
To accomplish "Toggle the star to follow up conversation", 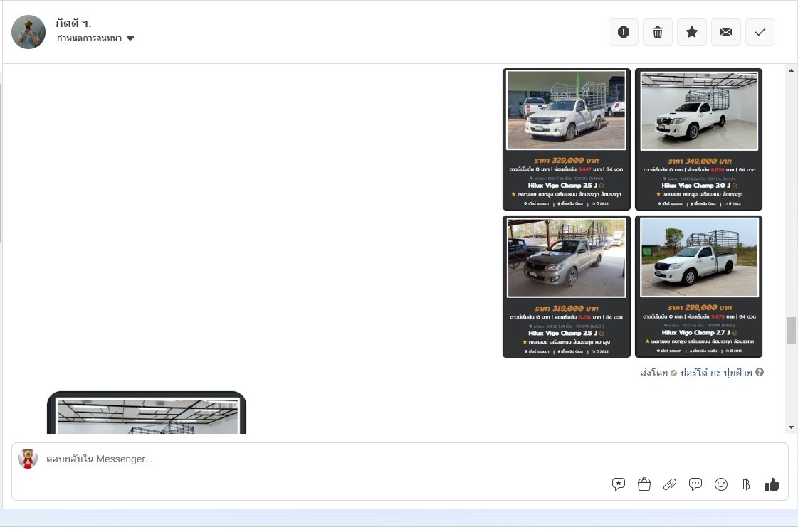I will pyautogui.click(x=692, y=32).
